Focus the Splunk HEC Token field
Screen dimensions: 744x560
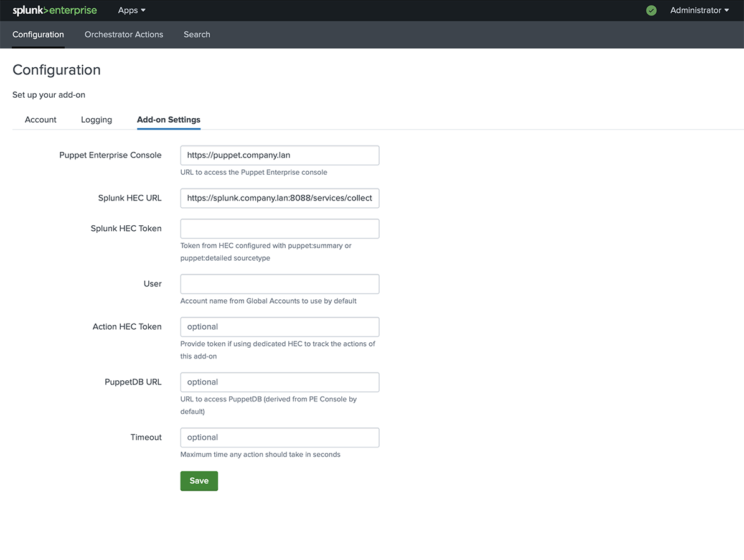coord(280,228)
